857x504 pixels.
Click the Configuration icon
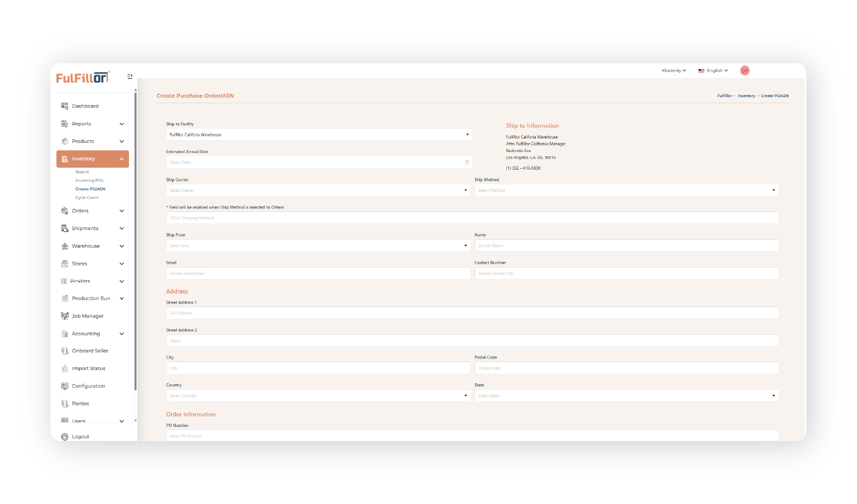coord(64,386)
